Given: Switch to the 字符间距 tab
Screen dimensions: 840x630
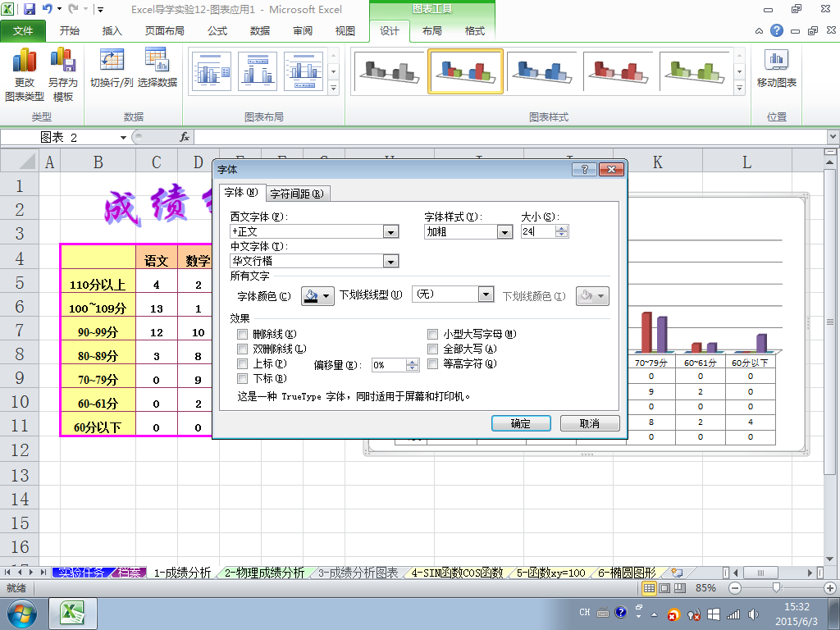Looking at the screenshot, I should (297, 194).
